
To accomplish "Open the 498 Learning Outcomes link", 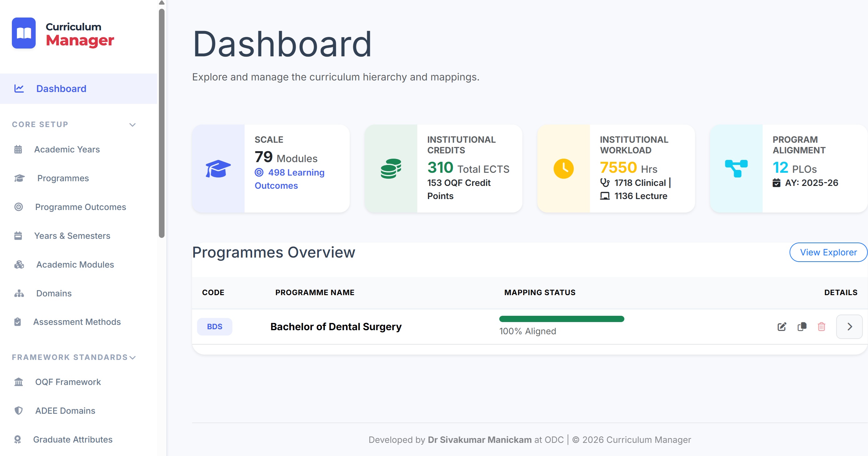I will coord(289,179).
